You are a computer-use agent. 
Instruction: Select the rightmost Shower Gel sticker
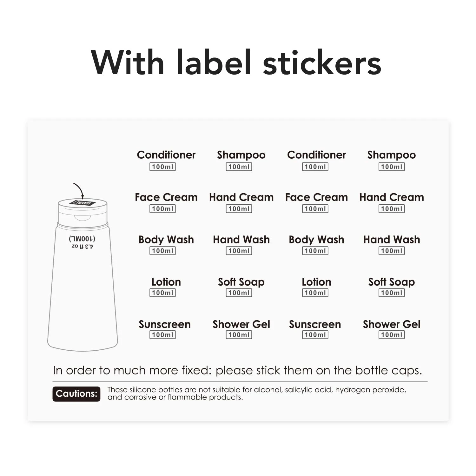[391, 324]
